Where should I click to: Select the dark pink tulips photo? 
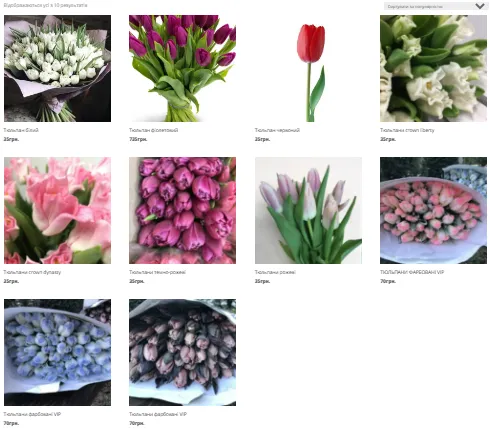tap(182, 210)
